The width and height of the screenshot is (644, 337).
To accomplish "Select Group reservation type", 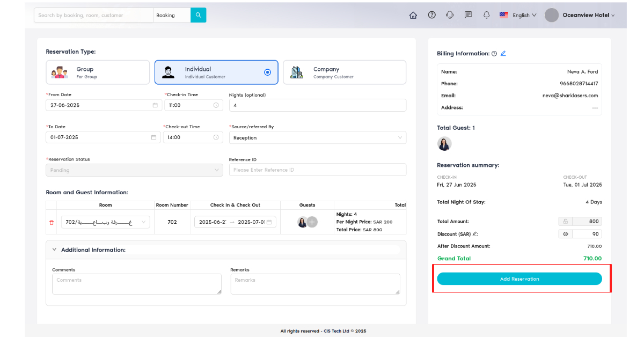I will pos(98,72).
